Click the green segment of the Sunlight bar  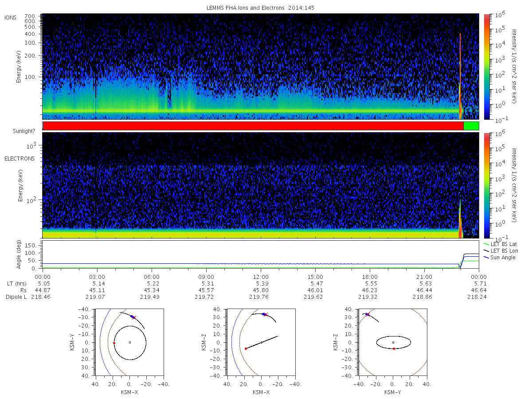[471, 126]
